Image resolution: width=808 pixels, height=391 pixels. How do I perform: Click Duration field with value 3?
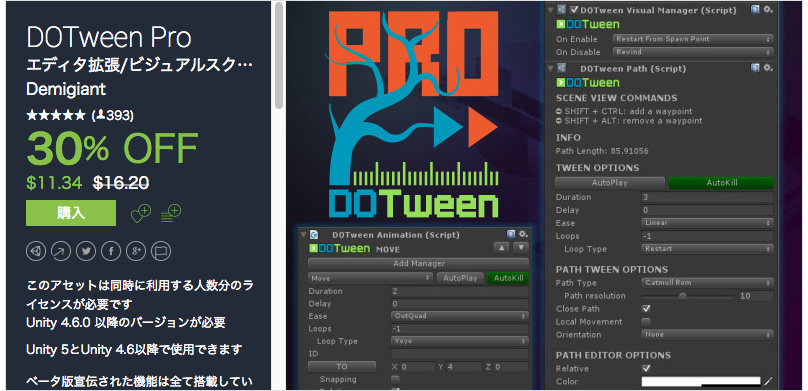pos(708,197)
